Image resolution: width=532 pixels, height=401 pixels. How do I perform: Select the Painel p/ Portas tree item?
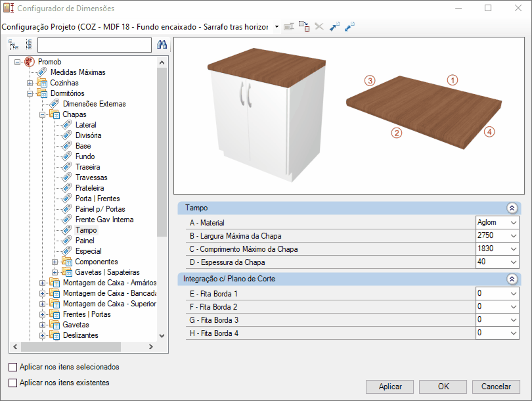100,209
